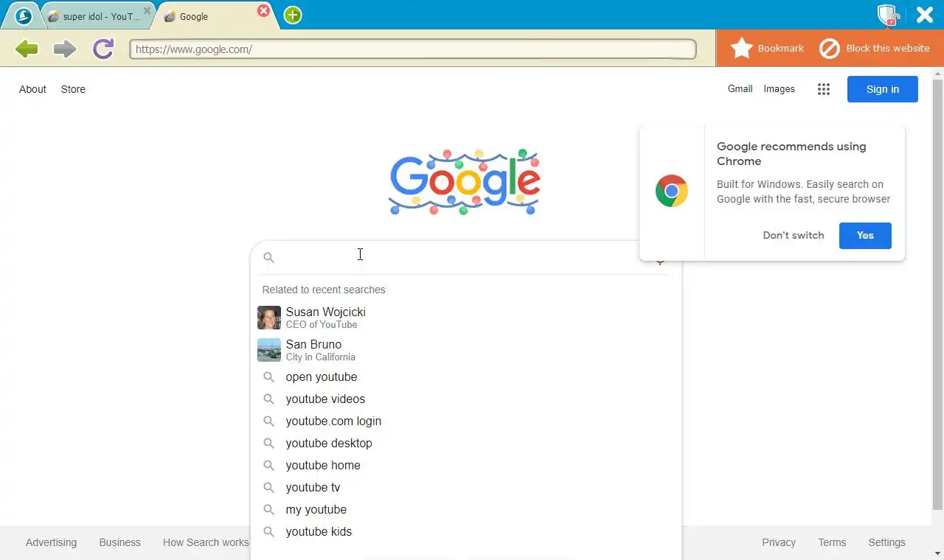Click the vertical scrollbar thumb
This screenshot has height=560, width=944.
pos(938,295)
